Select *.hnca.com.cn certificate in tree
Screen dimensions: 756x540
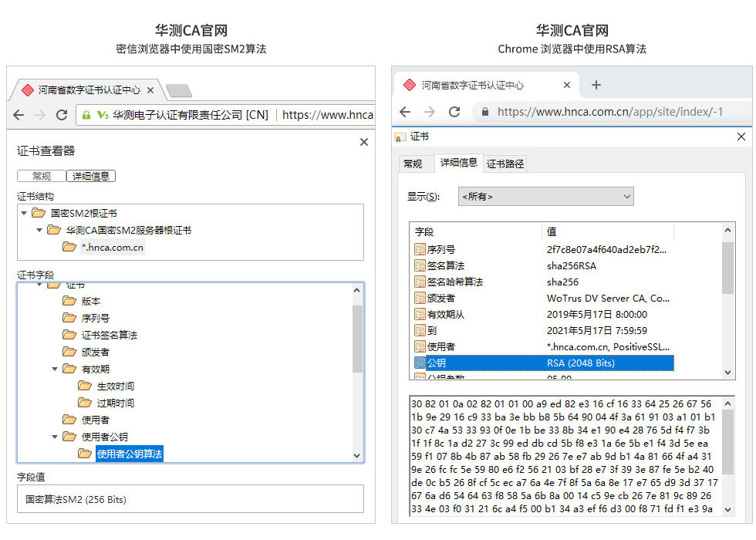(113, 247)
